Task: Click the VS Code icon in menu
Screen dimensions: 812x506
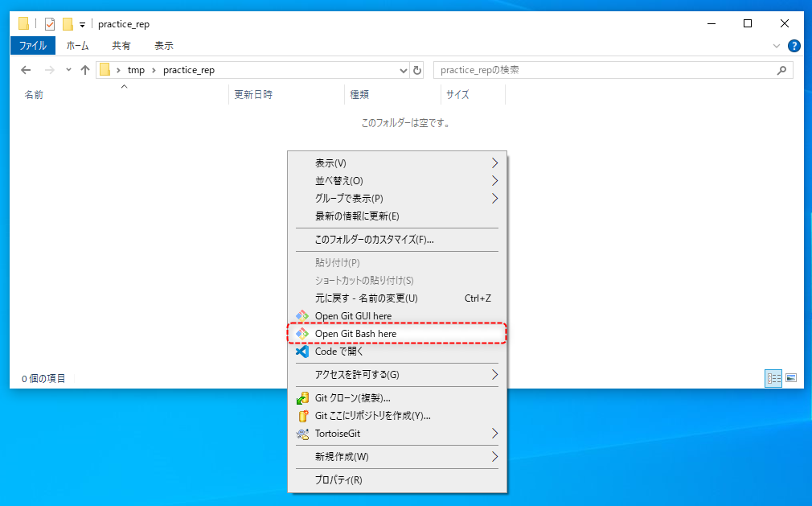Action: coord(302,352)
